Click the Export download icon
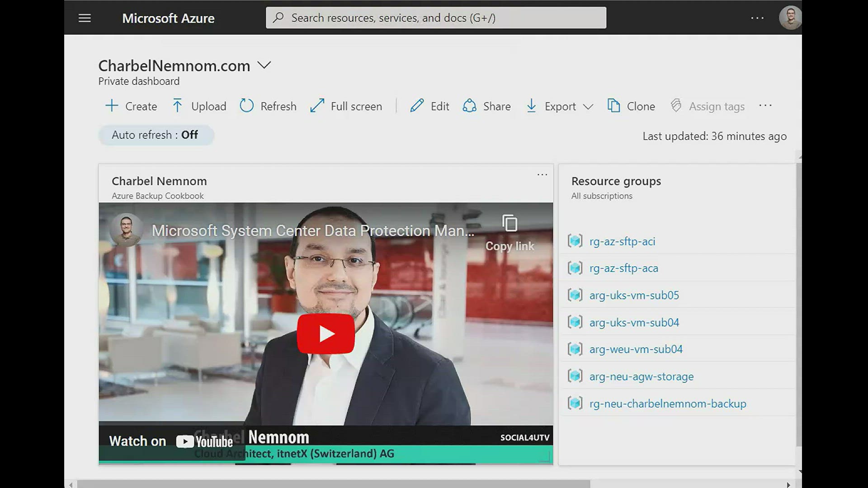The height and width of the screenshot is (488, 868). pyautogui.click(x=532, y=106)
